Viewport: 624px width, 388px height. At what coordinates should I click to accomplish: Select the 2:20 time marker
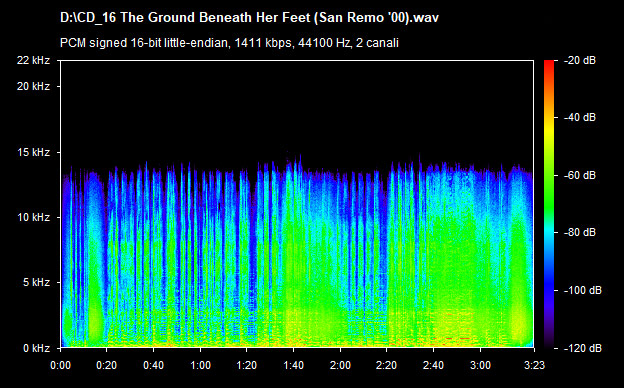click(387, 365)
